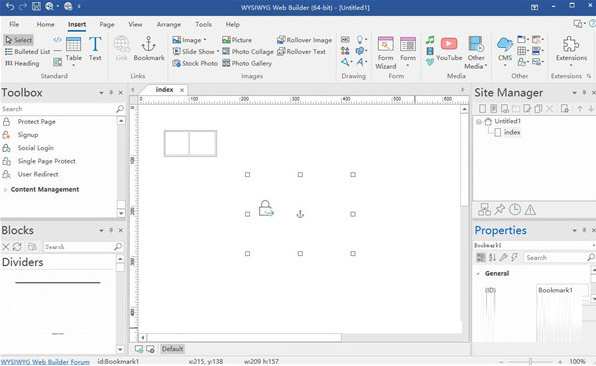The image size is (596, 366).
Task: Insert a Photo Gallery
Action: point(247,63)
